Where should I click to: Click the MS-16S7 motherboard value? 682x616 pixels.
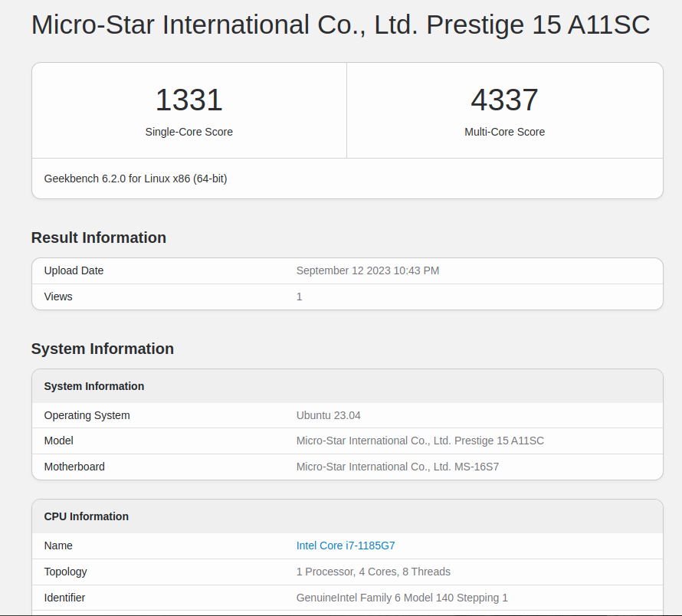(x=398, y=467)
